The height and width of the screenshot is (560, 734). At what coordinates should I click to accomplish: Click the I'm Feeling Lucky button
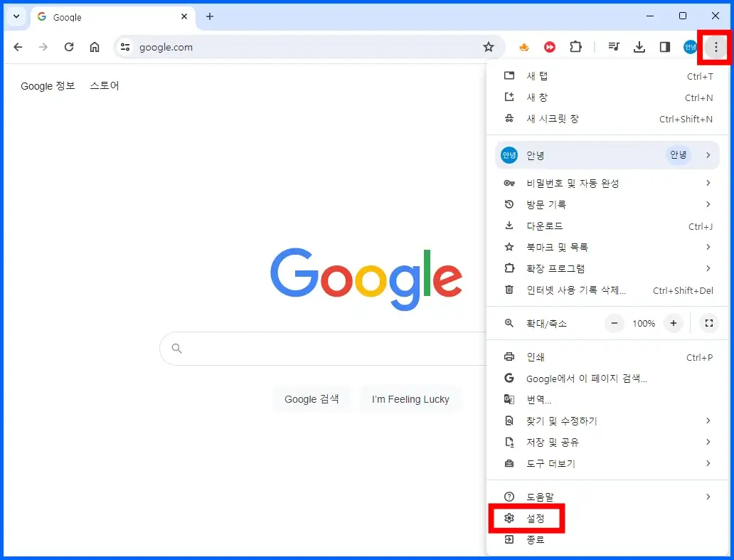[410, 399]
